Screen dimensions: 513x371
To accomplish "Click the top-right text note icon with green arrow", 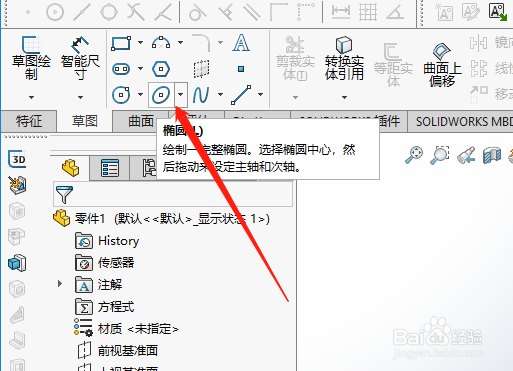I will (498, 12).
